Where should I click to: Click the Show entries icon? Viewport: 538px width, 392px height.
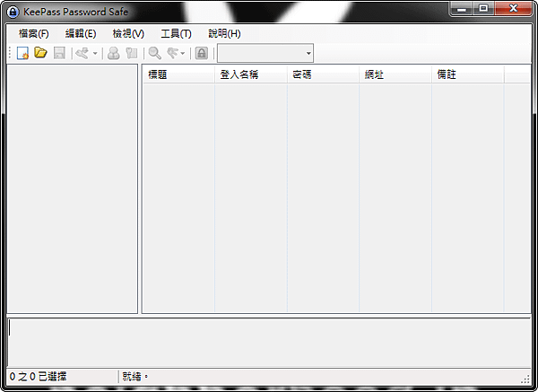tap(172, 53)
